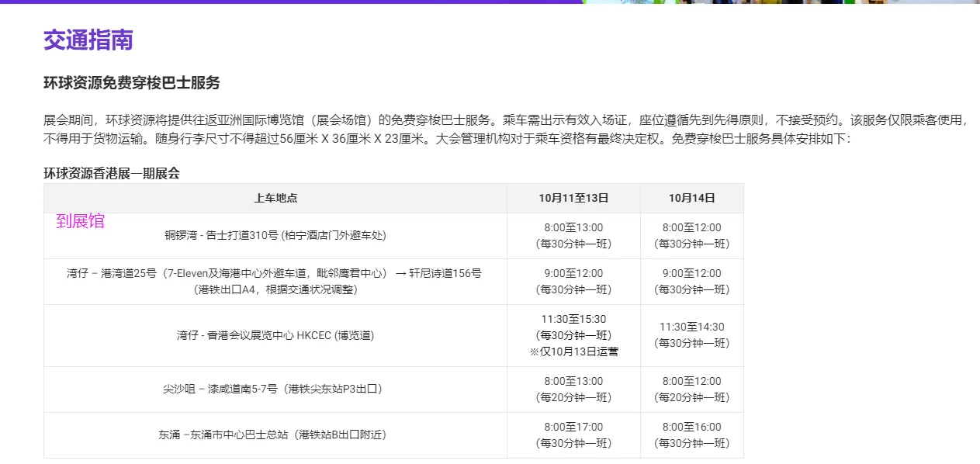Click the (港铁出口A4,根据交通状况调整) note
Viewport: 980px width, 464px height.
pyautogui.click(x=275, y=289)
